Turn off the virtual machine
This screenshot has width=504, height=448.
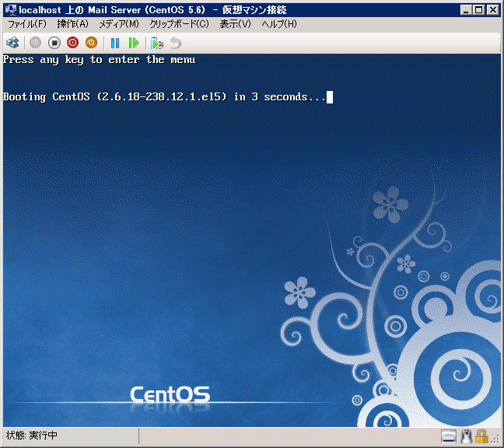coord(54,43)
